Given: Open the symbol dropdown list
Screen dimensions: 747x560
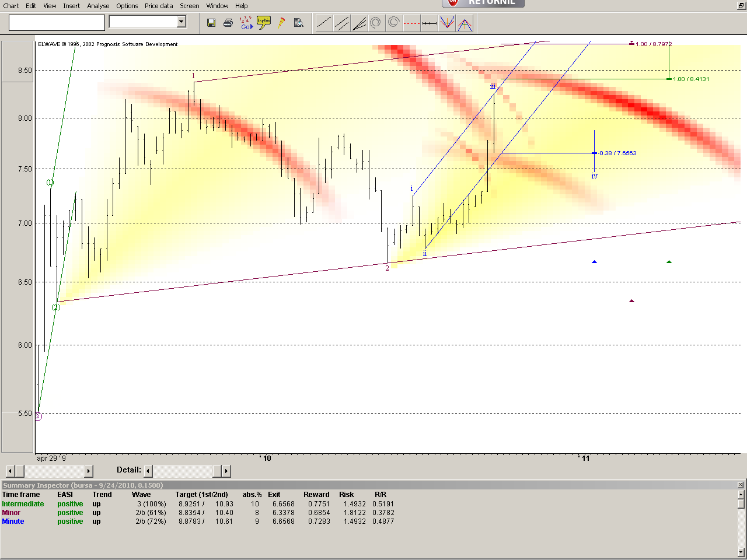Looking at the screenshot, I should pos(181,22).
